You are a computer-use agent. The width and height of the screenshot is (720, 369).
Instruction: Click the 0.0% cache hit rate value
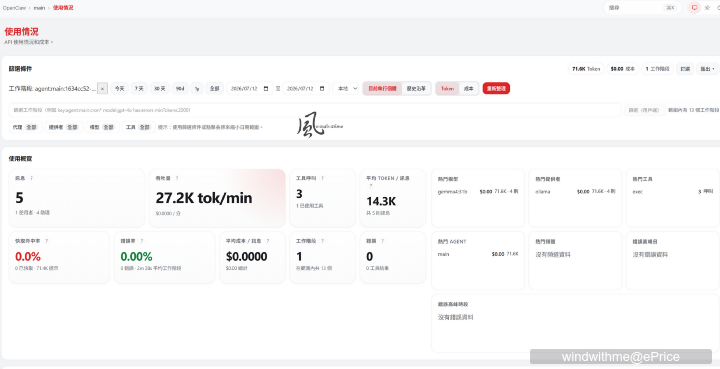coord(28,256)
